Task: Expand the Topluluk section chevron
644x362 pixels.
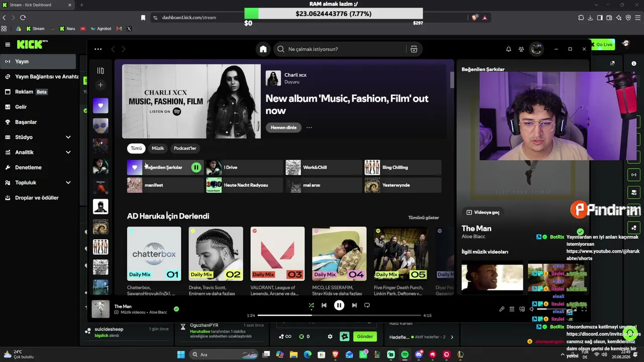Action: click(x=68, y=183)
